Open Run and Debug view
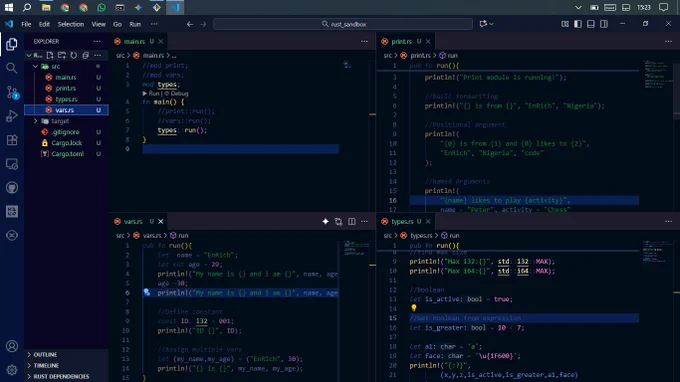 point(12,116)
